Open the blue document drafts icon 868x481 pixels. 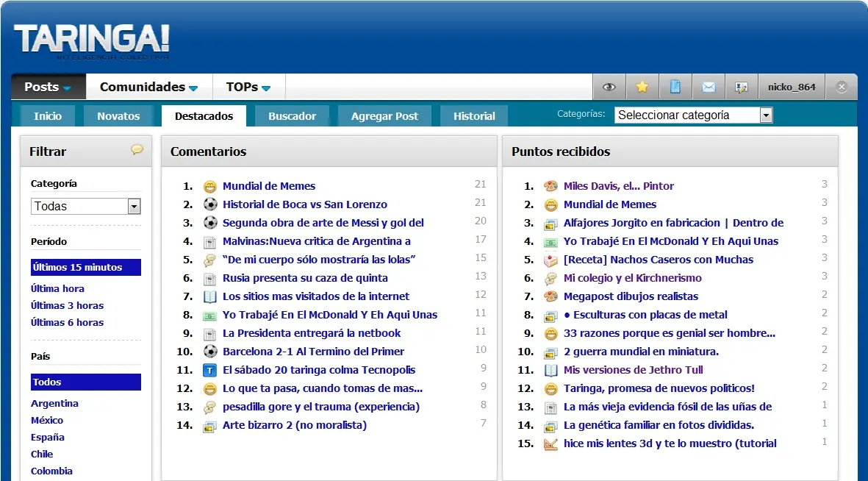tap(675, 87)
